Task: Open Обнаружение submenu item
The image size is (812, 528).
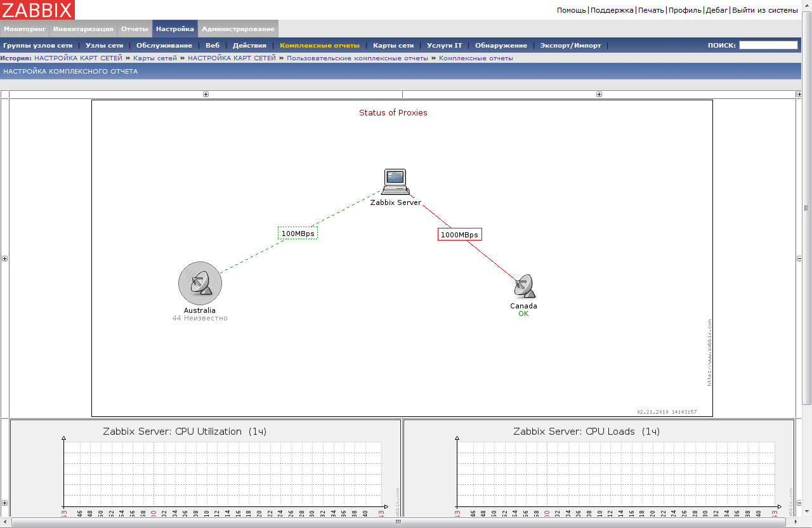Action: (501, 46)
